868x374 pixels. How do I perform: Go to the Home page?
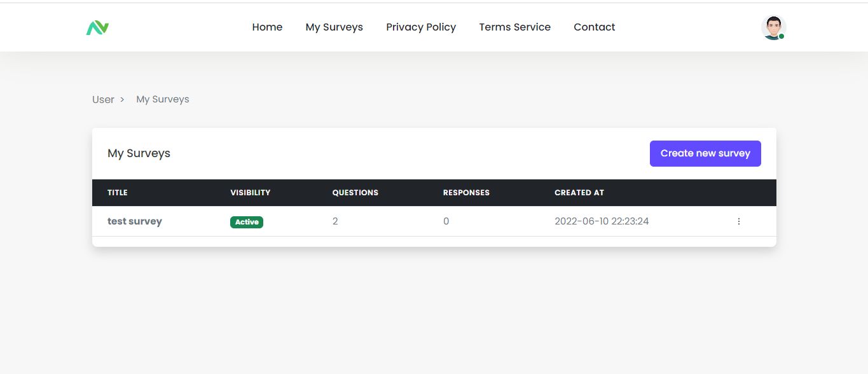[x=267, y=27]
